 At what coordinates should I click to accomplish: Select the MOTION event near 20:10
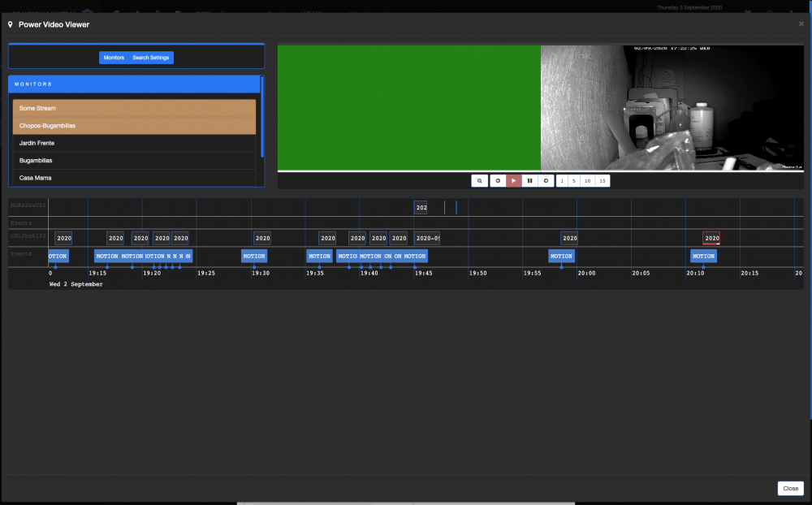click(x=704, y=257)
